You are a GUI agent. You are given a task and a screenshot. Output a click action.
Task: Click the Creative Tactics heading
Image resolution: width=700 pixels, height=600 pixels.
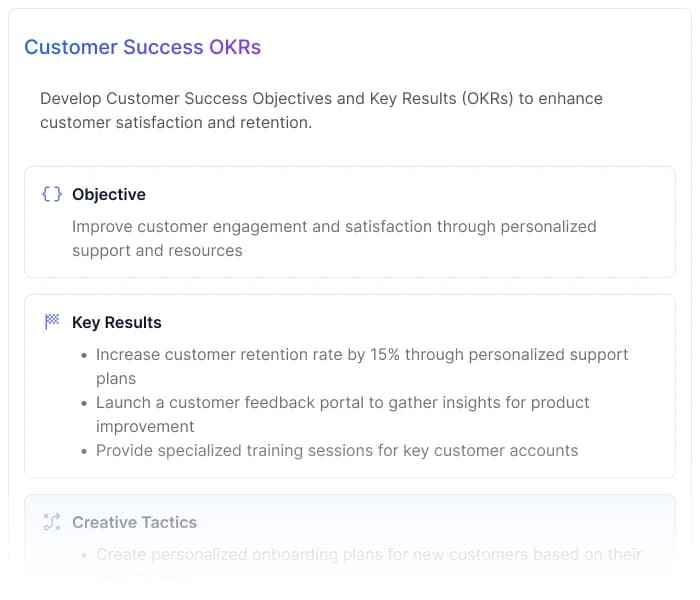(134, 522)
